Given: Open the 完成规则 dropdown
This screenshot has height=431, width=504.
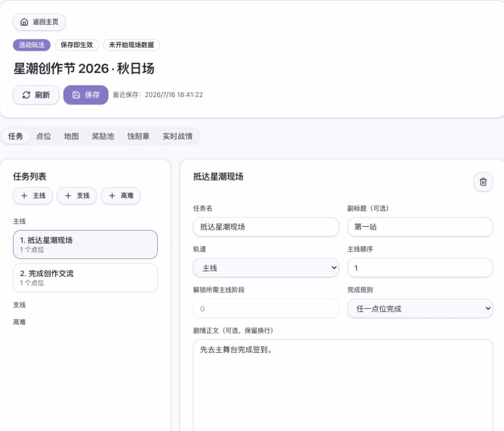Looking at the screenshot, I should pos(420,309).
